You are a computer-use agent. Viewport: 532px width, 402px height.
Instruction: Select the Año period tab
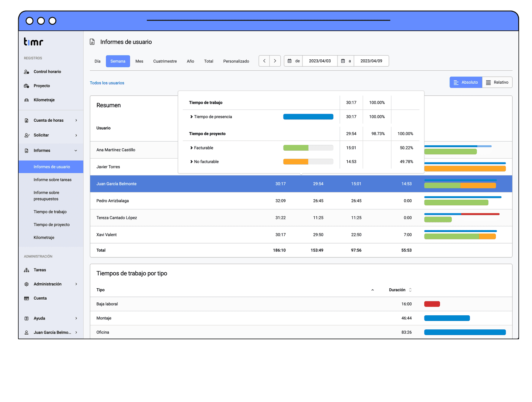tap(190, 61)
